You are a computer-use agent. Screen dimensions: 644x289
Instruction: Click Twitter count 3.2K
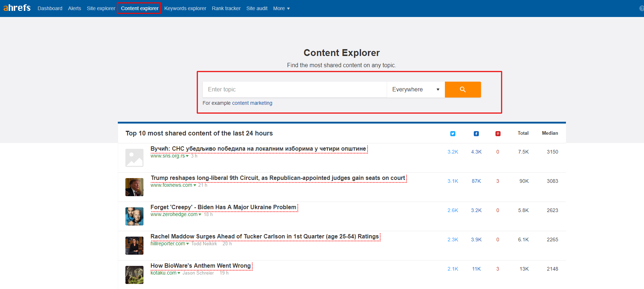tap(453, 152)
